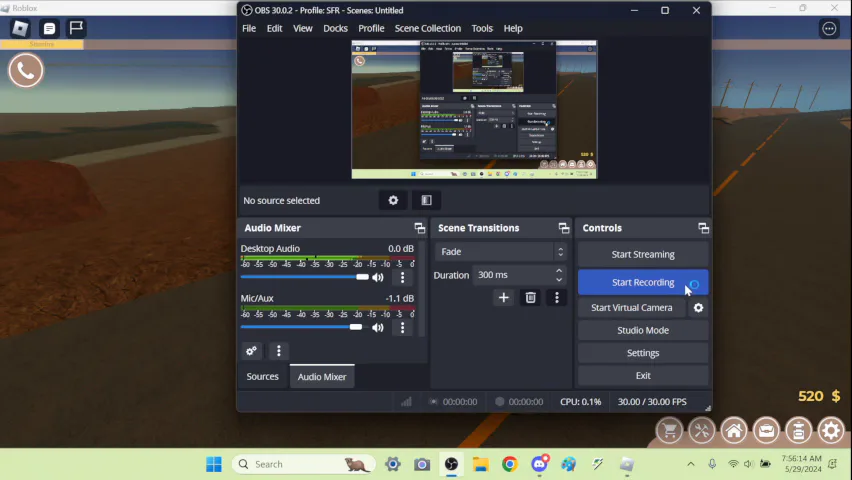This screenshot has height=480, width=852.
Task: Click the taskbar Search box
Action: point(304,464)
